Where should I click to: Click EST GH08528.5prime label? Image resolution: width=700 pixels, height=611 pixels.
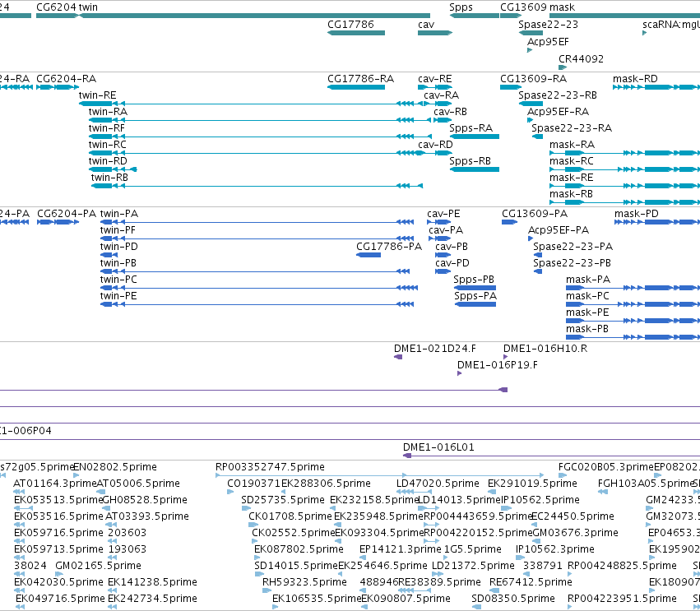(x=145, y=500)
